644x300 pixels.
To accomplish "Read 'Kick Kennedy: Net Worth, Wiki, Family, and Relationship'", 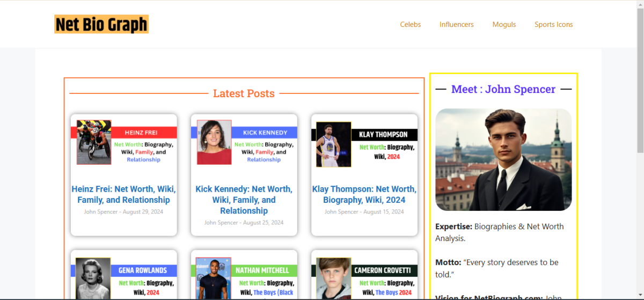I will point(244,200).
